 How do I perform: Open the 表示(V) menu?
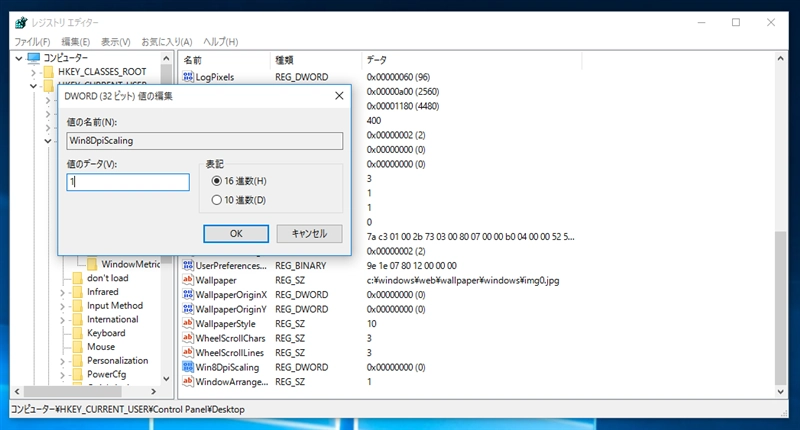pyautogui.click(x=115, y=42)
